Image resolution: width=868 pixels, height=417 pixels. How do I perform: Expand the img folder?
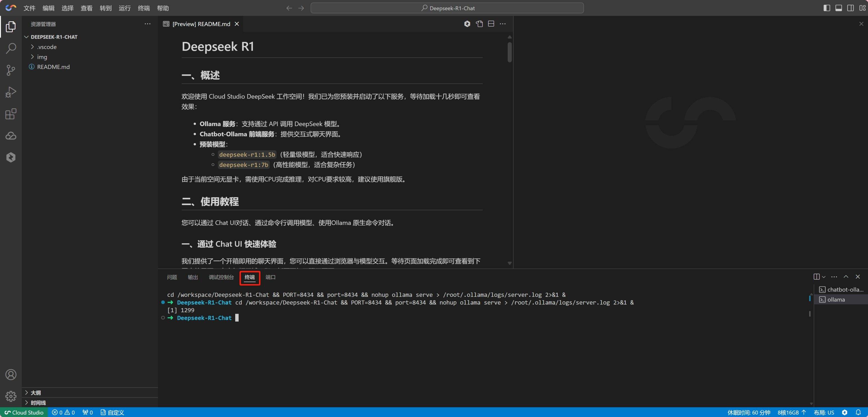(42, 57)
